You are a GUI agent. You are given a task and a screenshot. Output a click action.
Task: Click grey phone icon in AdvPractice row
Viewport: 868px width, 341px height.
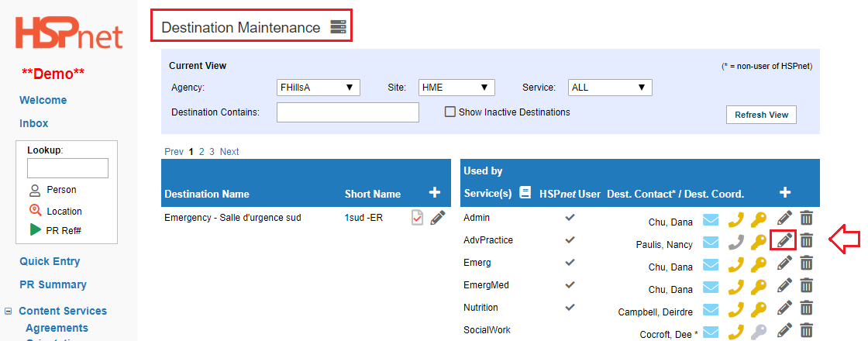click(735, 243)
